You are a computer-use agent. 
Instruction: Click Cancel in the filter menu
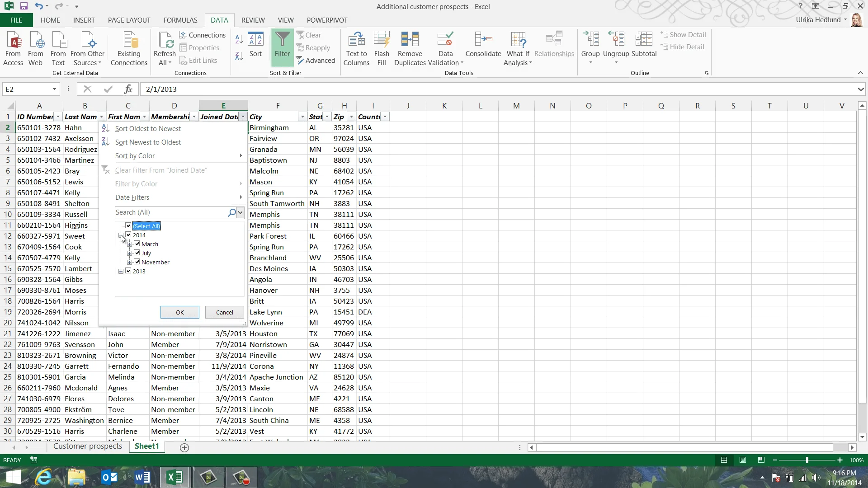tap(225, 312)
